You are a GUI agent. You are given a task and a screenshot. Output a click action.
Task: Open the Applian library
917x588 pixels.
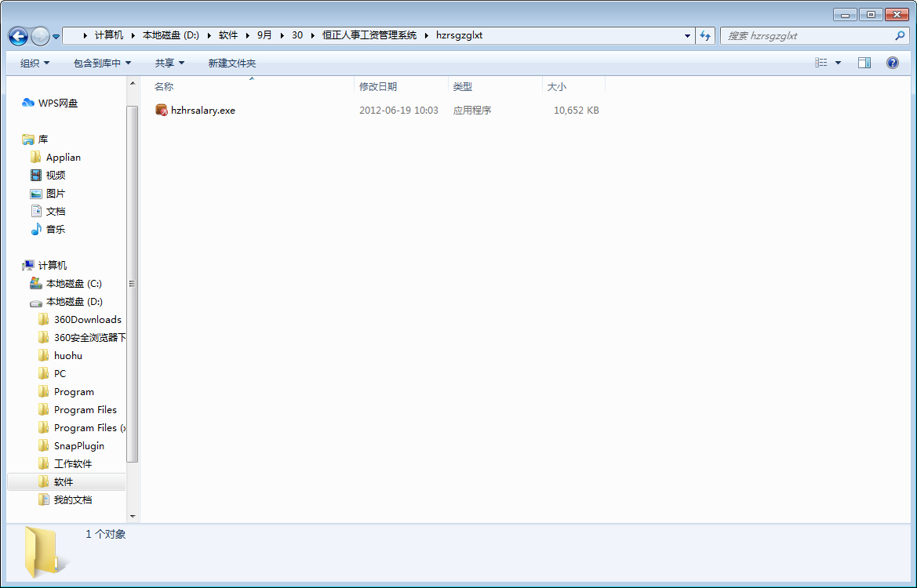[56, 158]
